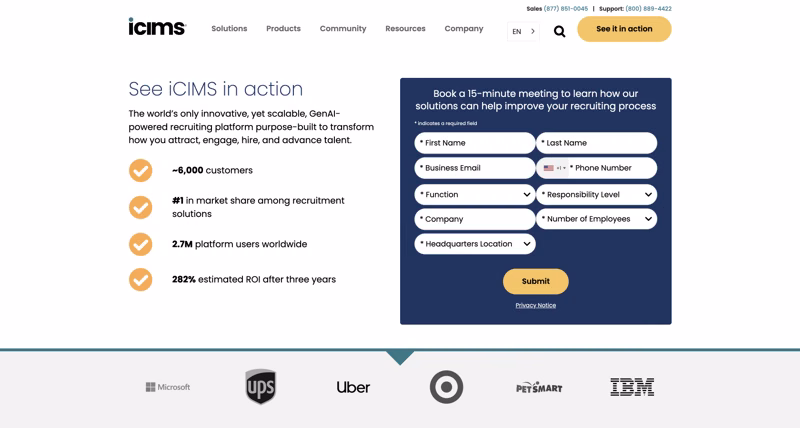This screenshot has height=428, width=800.
Task: Click the Target bullseye logo
Action: tap(446, 387)
